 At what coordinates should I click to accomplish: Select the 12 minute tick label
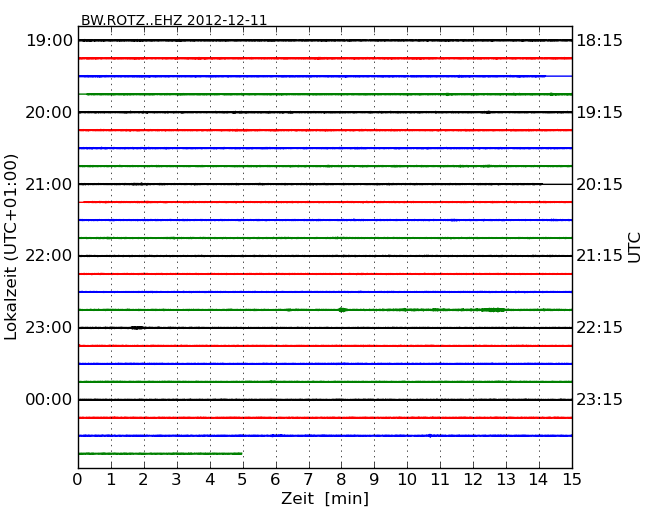click(473, 480)
